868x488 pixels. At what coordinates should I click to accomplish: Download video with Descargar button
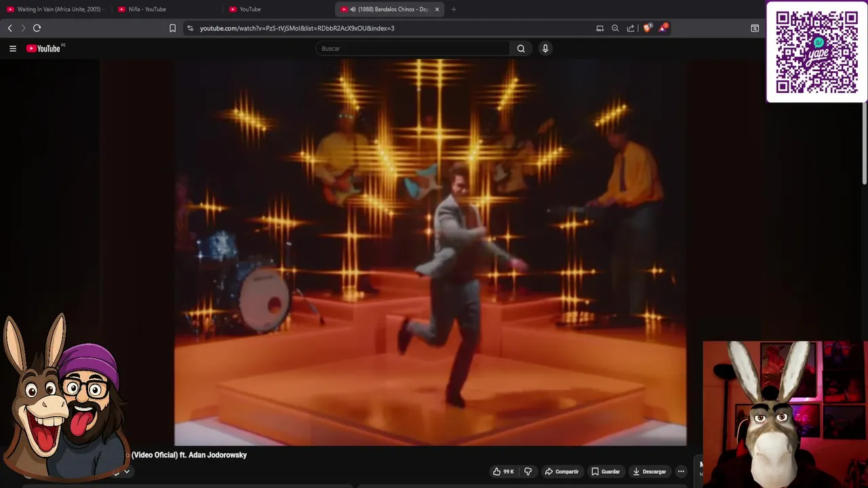point(649,472)
